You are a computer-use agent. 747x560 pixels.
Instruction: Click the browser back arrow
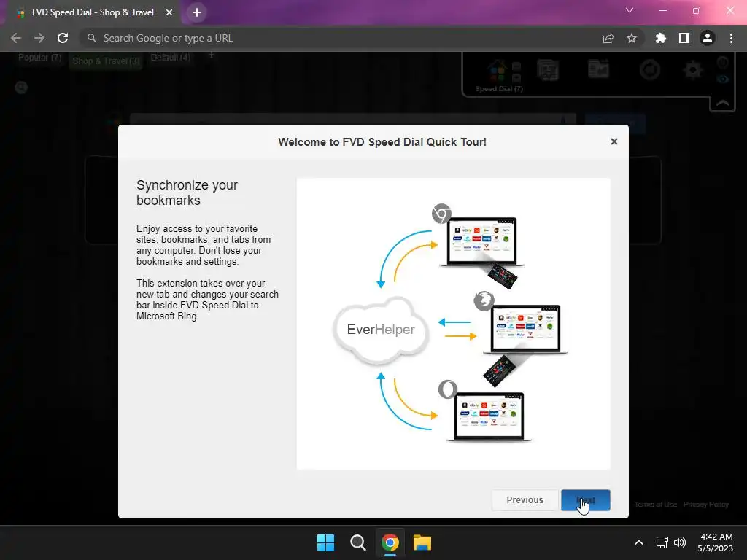pos(16,38)
